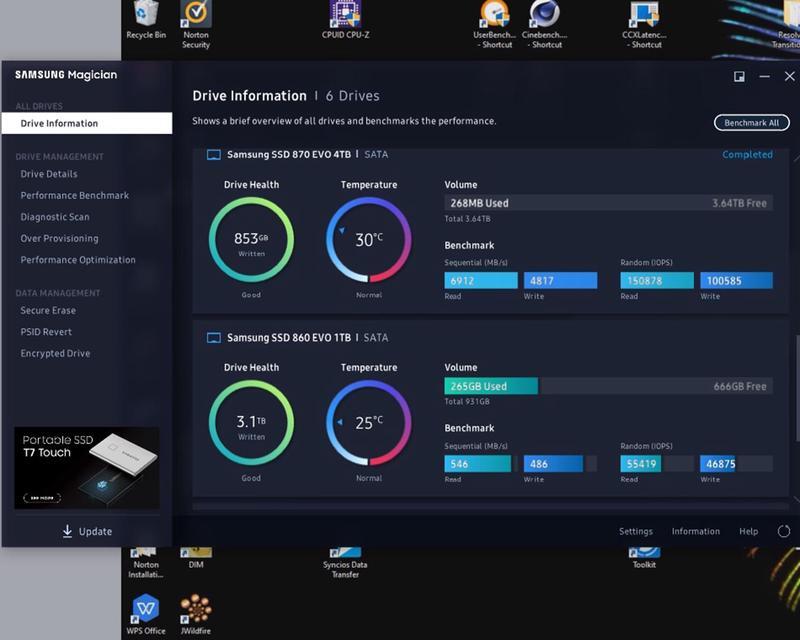Open PSID Revert page
The height and width of the screenshot is (640, 800).
click(x=46, y=332)
